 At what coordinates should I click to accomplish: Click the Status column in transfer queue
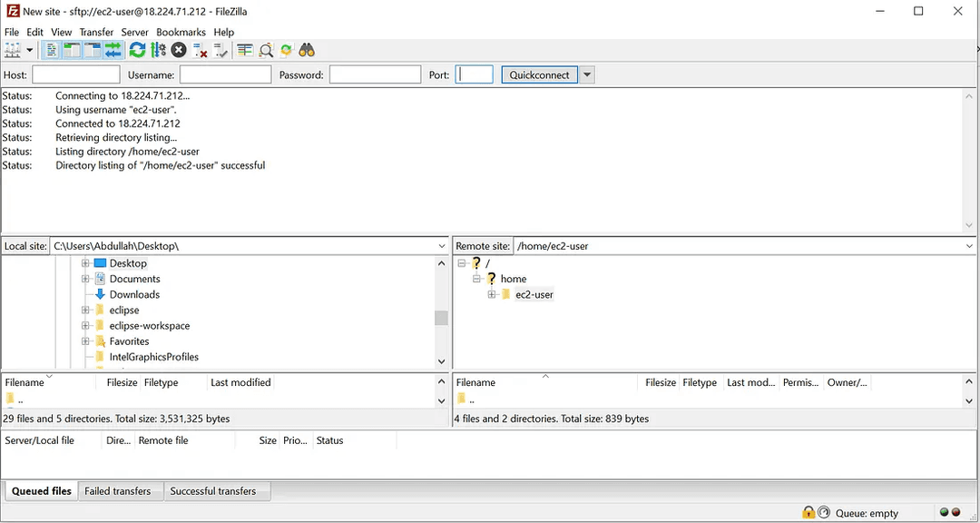pyautogui.click(x=355, y=440)
